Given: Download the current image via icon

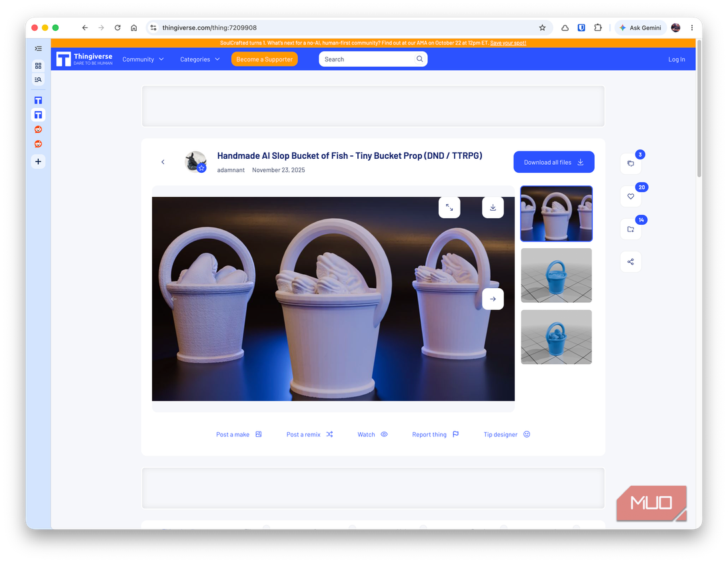Looking at the screenshot, I should click(493, 207).
